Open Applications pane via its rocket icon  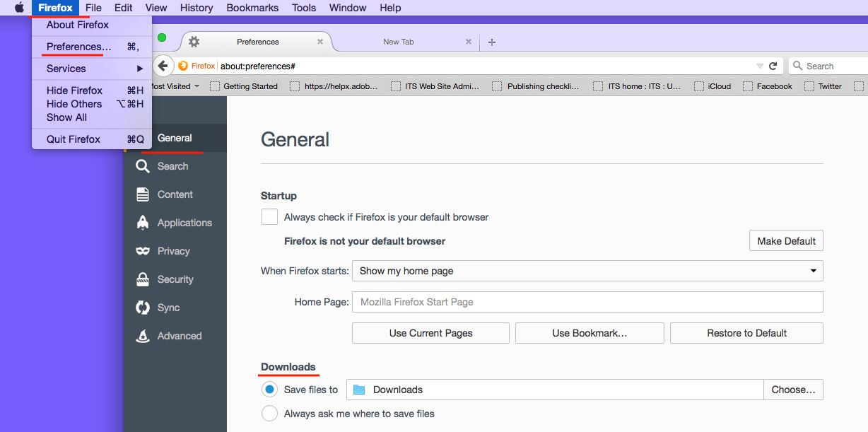tap(143, 223)
